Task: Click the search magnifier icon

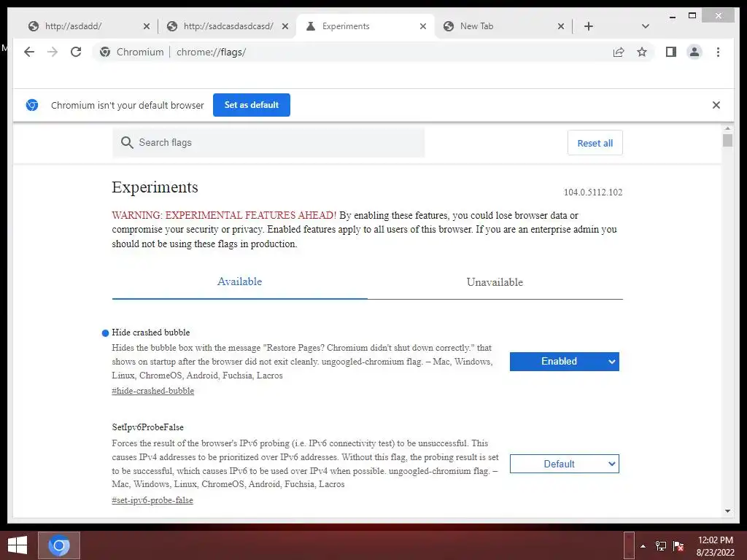Action: click(127, 142)
